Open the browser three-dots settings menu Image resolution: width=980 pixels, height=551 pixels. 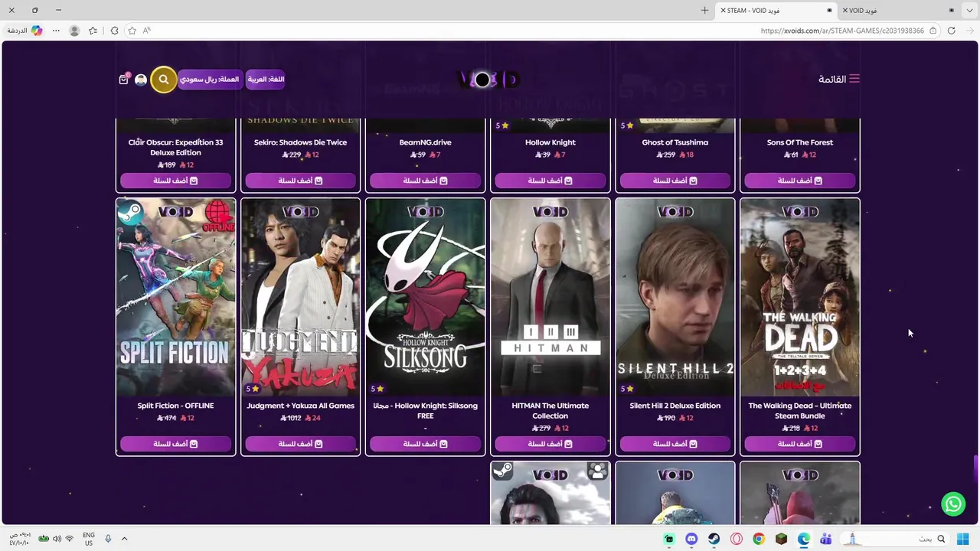point(56,31)
